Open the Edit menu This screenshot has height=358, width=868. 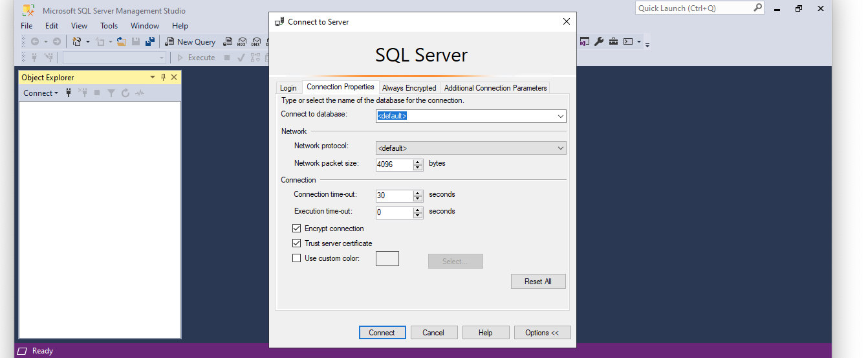pyautogui.click(x=52, y=26)
